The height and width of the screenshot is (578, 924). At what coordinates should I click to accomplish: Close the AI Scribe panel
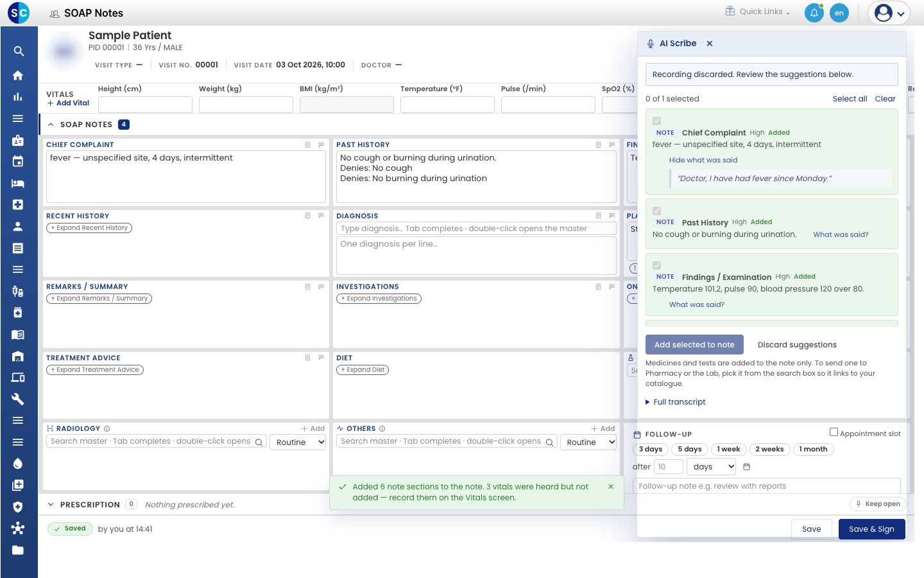pos(710,44)
